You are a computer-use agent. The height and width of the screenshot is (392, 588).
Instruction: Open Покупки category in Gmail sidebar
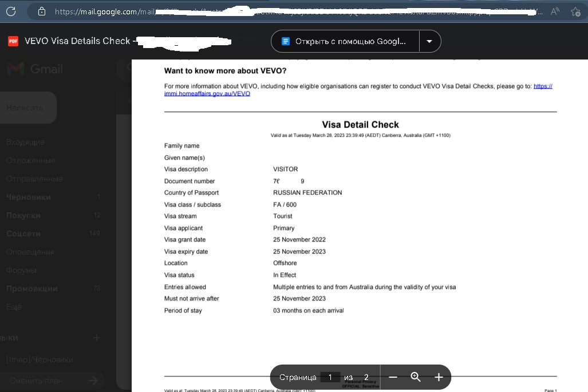coord(23,216)
